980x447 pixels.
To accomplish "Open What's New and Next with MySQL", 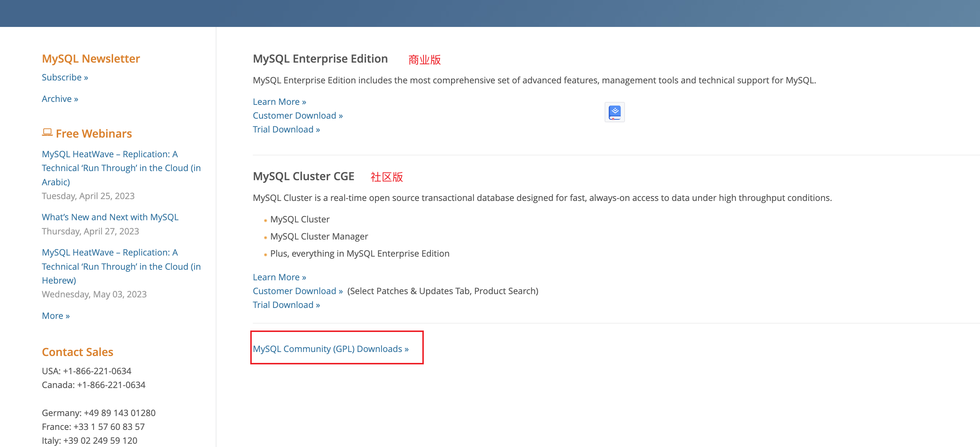I will tap(110, 217).
